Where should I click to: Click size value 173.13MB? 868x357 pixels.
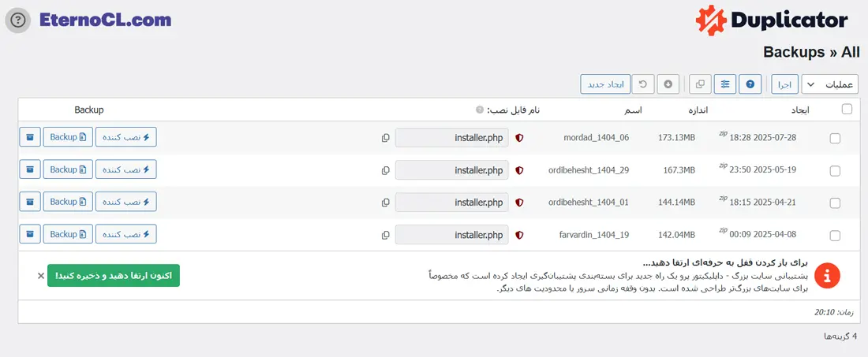pos(676,138)
